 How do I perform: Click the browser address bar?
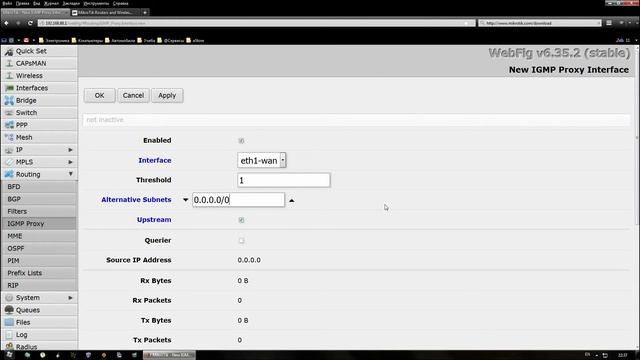pyautogui.click(x=256, y=23)
